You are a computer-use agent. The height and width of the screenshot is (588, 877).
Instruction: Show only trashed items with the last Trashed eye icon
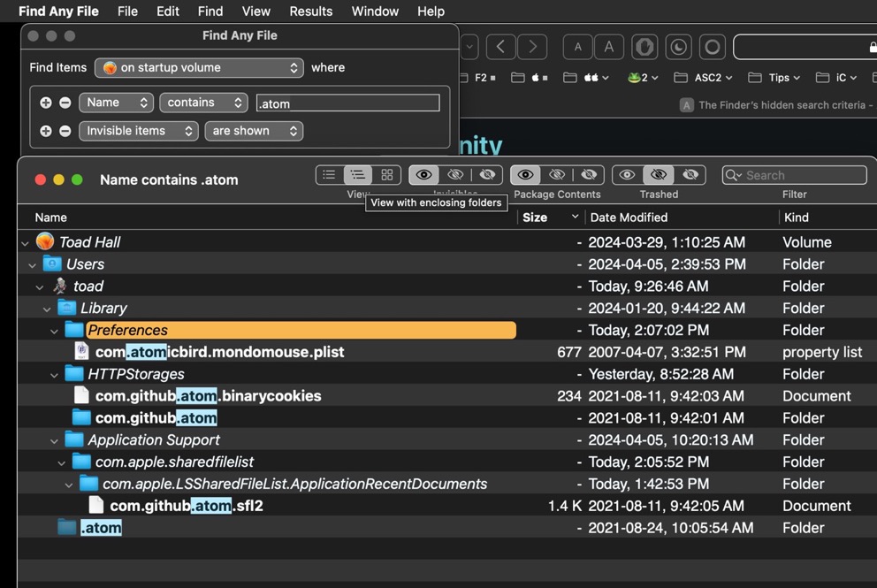point(690,175)
